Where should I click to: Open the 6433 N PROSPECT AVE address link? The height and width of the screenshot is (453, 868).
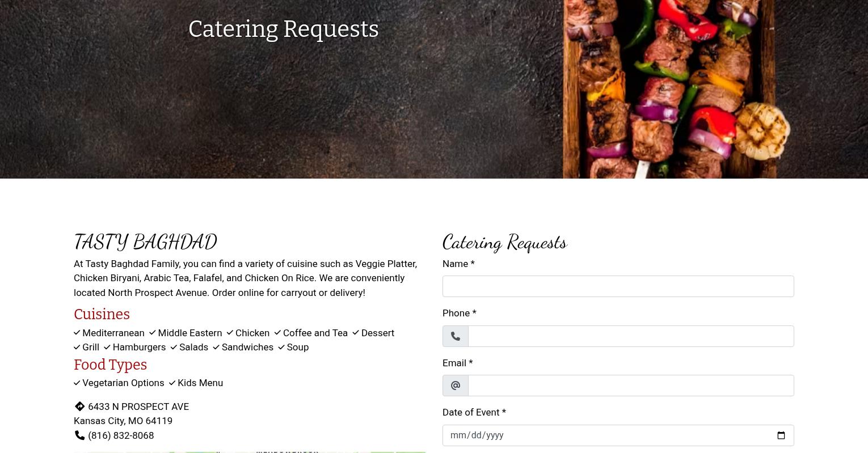[138, 407]
